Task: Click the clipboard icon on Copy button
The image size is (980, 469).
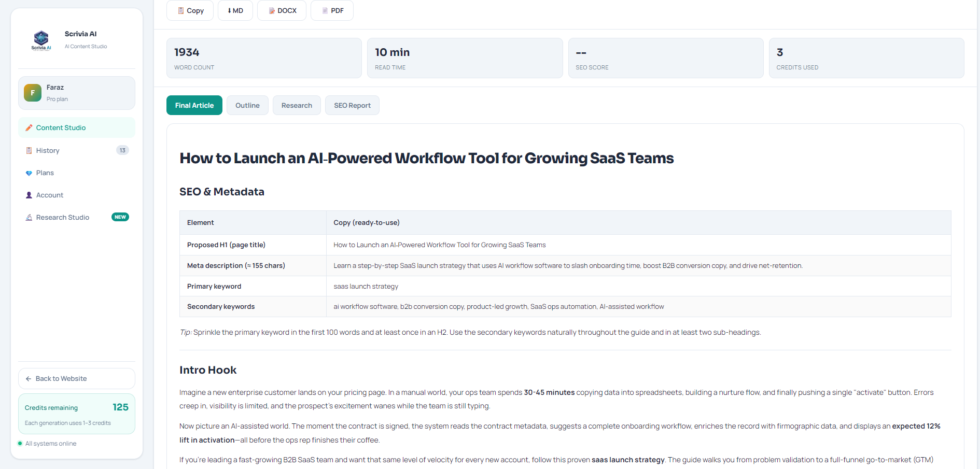Action: click(x=181, y=10)
